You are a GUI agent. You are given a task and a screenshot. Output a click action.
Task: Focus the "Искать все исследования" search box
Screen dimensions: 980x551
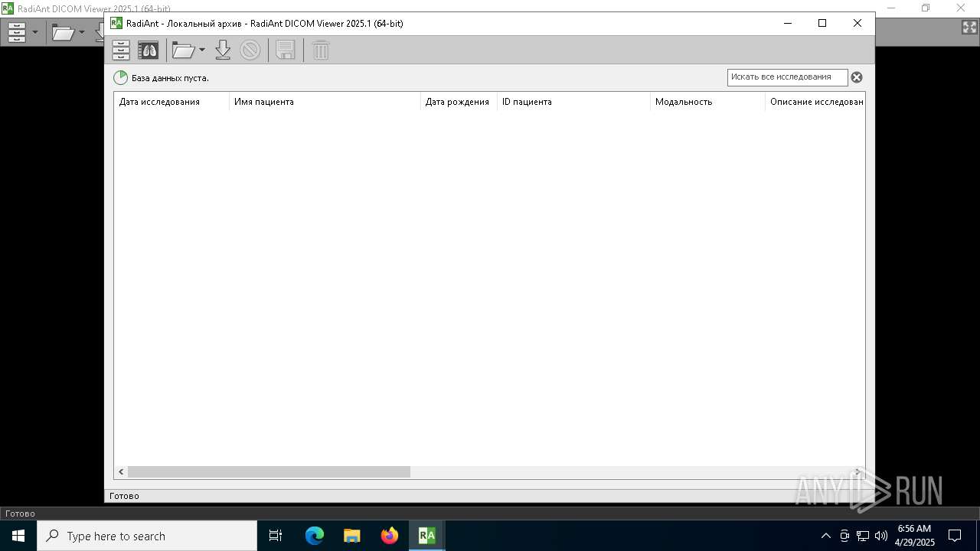787,77
